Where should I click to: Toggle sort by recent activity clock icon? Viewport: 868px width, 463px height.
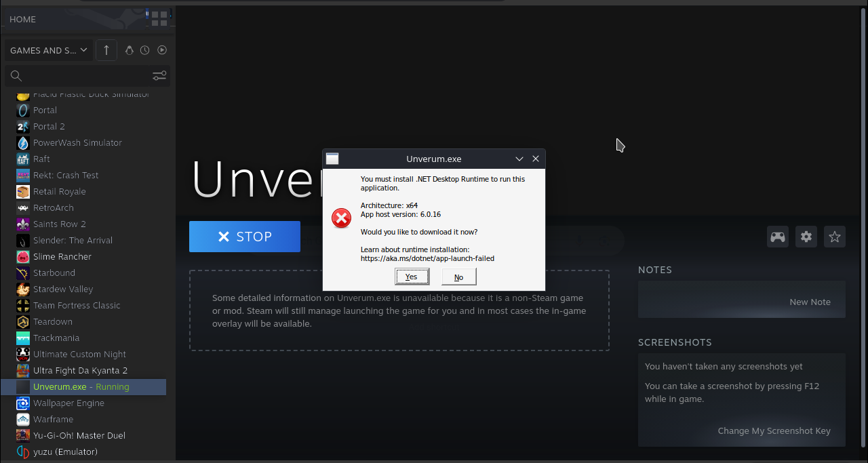pyautogui.click(x=145, y=50)
